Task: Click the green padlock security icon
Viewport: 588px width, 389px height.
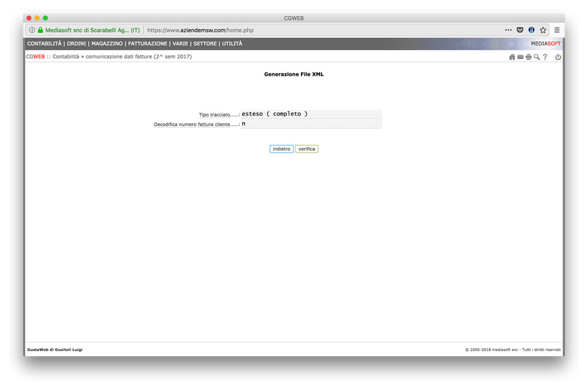Action: click(40, 30)
